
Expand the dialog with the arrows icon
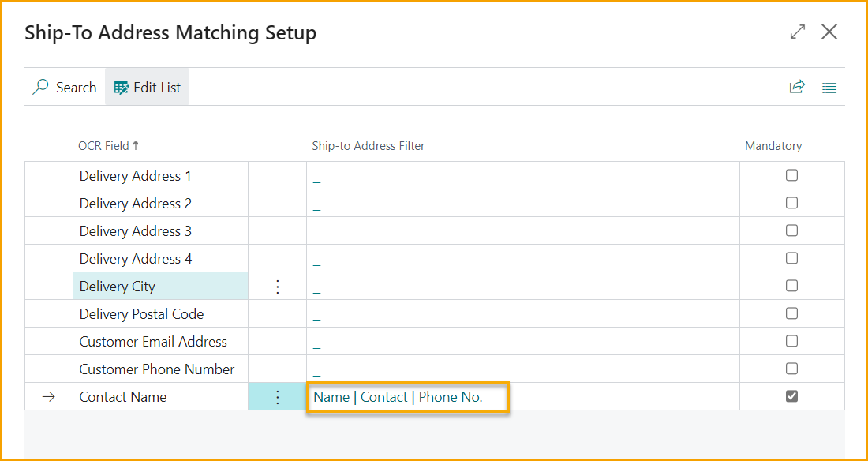(798, 32)
